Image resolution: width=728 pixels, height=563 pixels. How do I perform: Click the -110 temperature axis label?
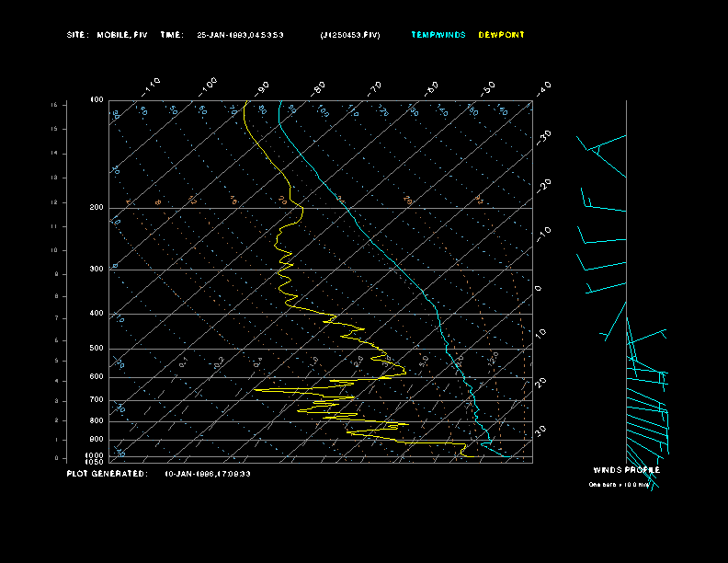151,87
